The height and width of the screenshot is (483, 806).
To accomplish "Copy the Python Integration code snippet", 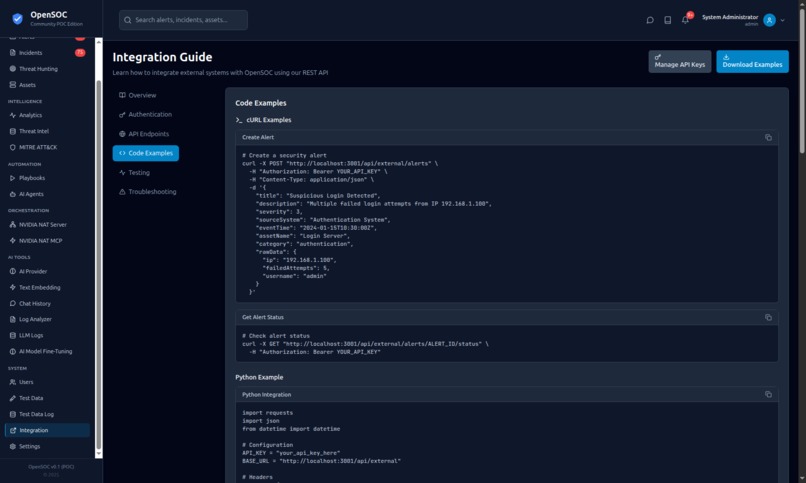I will pyautogui.click(x=768, y=394).
